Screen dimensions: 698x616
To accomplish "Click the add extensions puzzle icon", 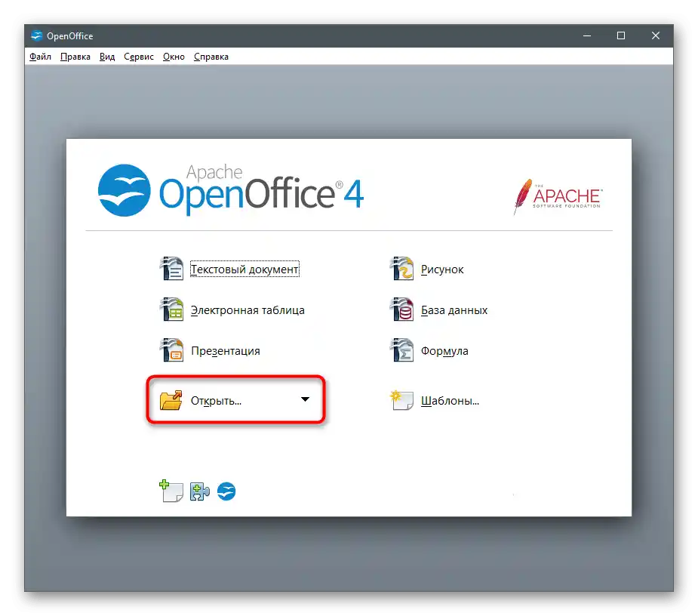I will 199,491.
